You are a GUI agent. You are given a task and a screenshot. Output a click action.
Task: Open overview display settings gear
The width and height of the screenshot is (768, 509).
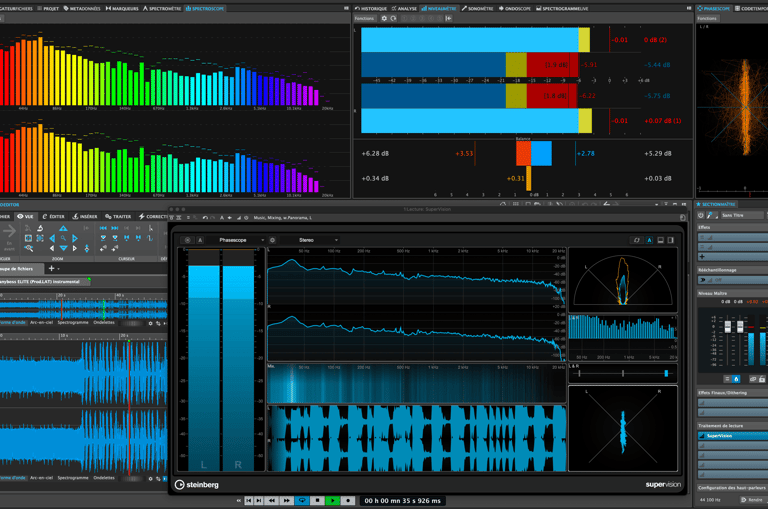coord(150,323)
